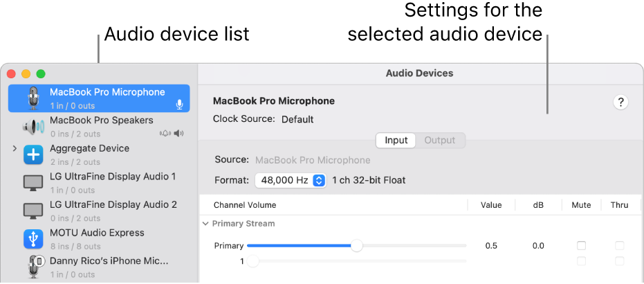Toggle Mute checkbox for channel 1
The height and width of the screenshot is (284, 644).
click(581, 261)
